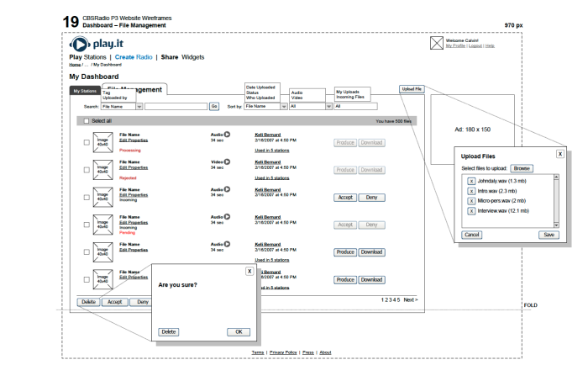This screenshot has height=381, width=588.
Task: Tick the checkbox of the Rejected file
Action: [x=87, y=170]
